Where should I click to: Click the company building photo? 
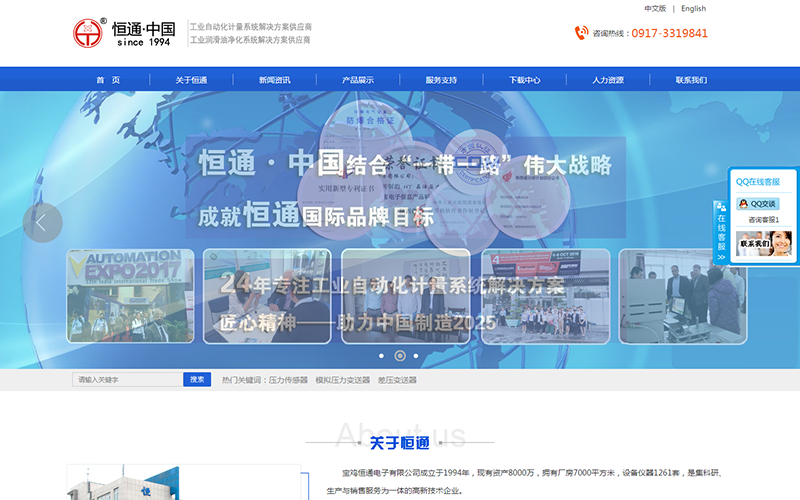[184, 482]
